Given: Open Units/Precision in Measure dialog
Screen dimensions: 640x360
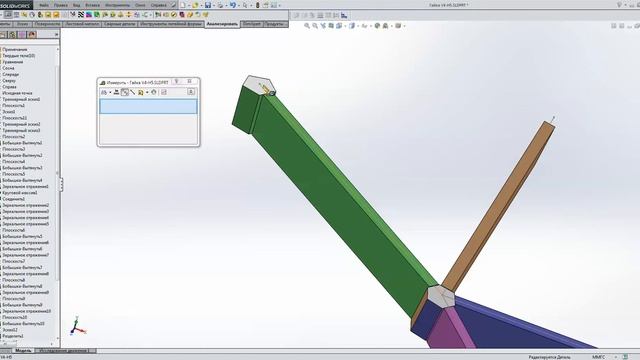Looking at the screenshot, I should tap(116, 92).
